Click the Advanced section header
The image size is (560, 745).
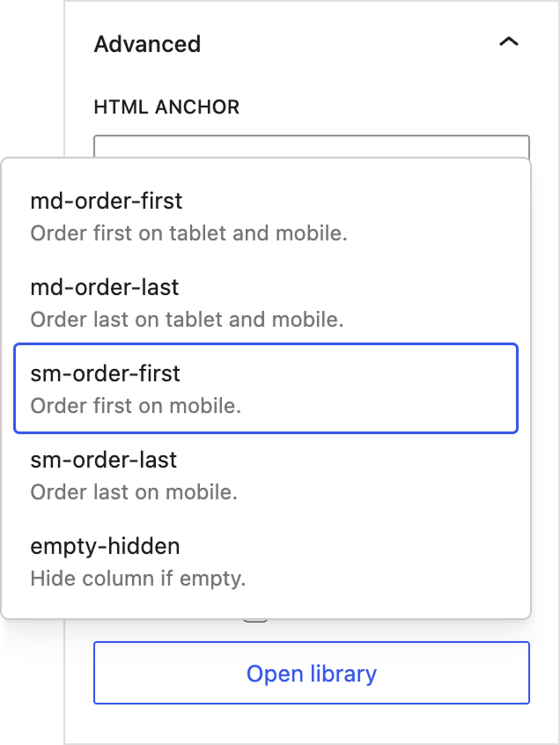147,44
